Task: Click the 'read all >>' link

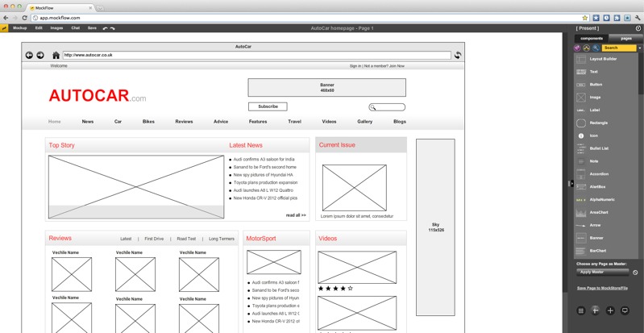Action: (296, 215)
